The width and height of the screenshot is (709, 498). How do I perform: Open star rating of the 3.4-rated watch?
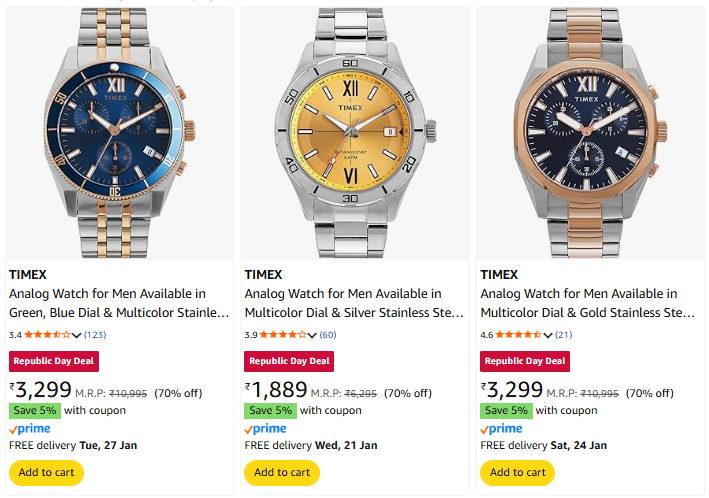(x=48, y=334)
